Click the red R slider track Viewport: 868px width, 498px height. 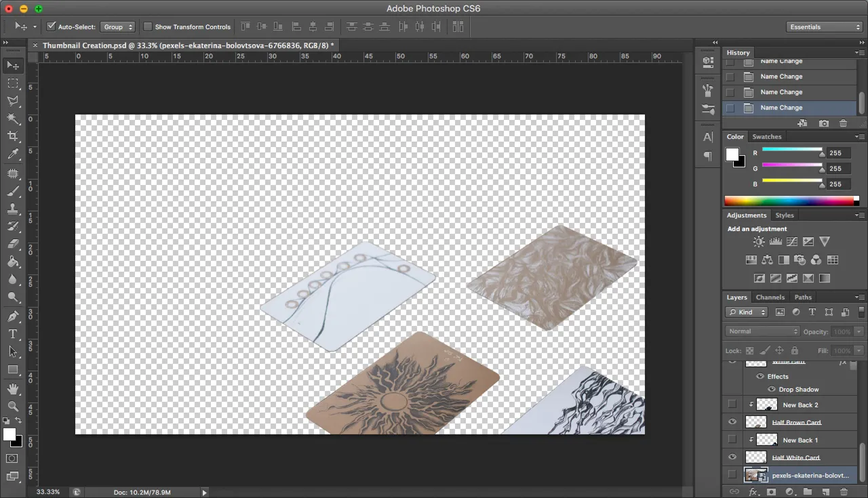pyautogui.click(x=792, y=149)
